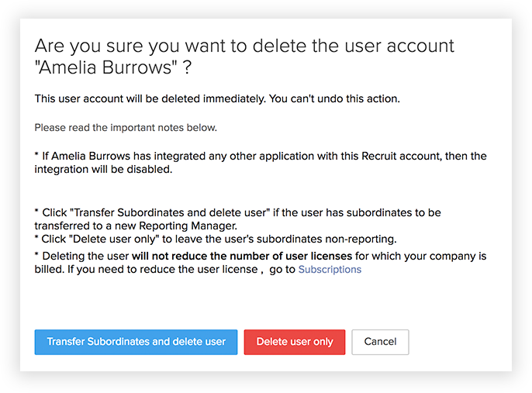The width and height of the screenshot is (532, 393).
Task: Click the "Are you sure" heading's first line
Action: (x=245, y=45)
